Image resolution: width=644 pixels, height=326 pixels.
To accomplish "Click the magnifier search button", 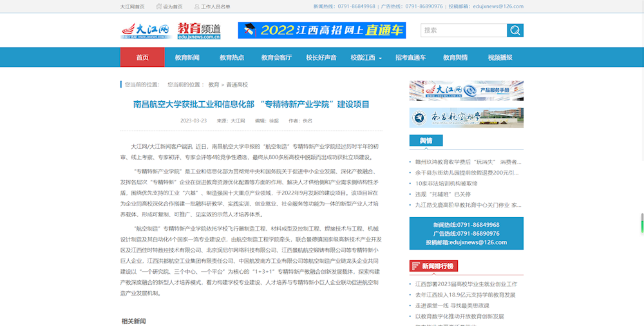I will tap(515, 30).
